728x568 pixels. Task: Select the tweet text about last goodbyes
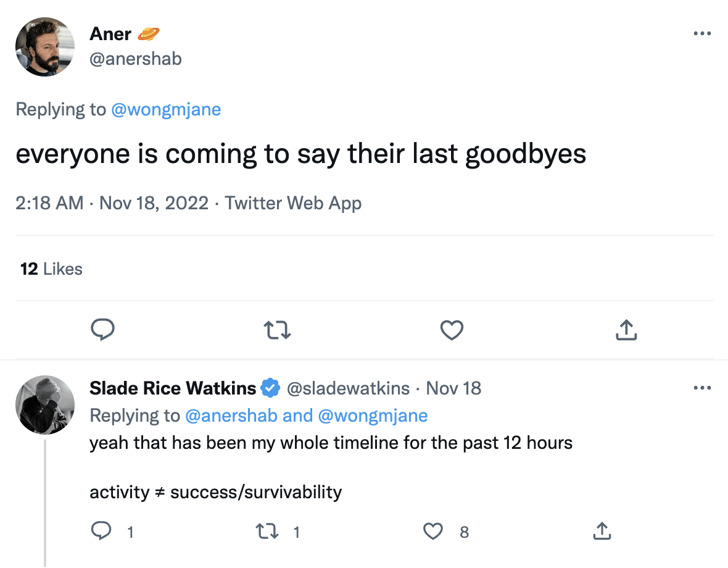click(301, 154)
